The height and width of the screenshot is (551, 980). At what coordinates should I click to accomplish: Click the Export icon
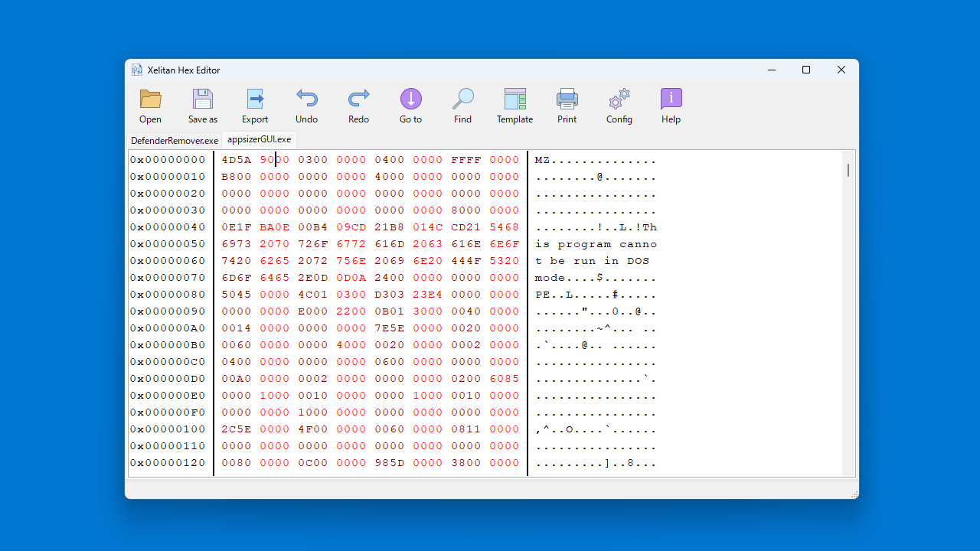[x=255, y=99]
